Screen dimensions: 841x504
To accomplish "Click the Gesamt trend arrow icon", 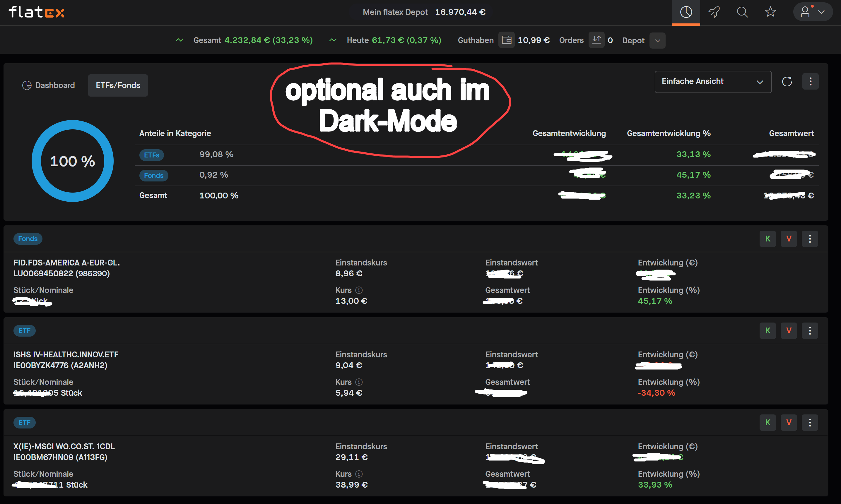I will (x=180, y=40).
